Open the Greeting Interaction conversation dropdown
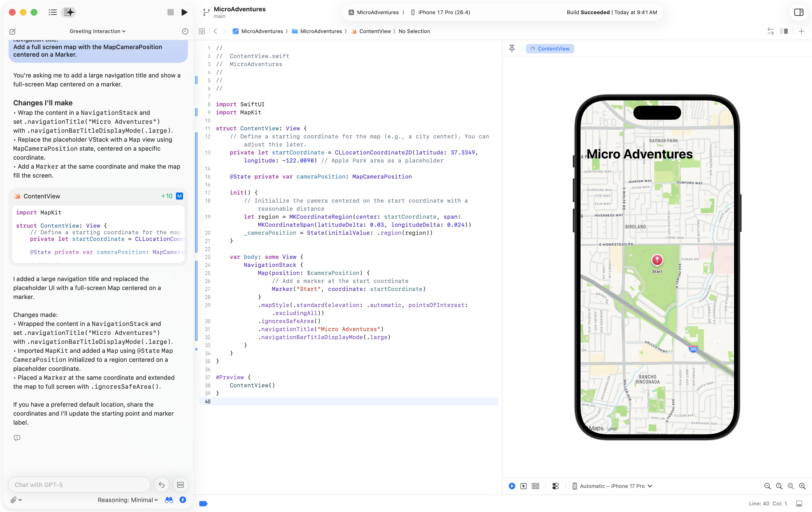This screenshot has width=812, height=512. coord(98,31)
